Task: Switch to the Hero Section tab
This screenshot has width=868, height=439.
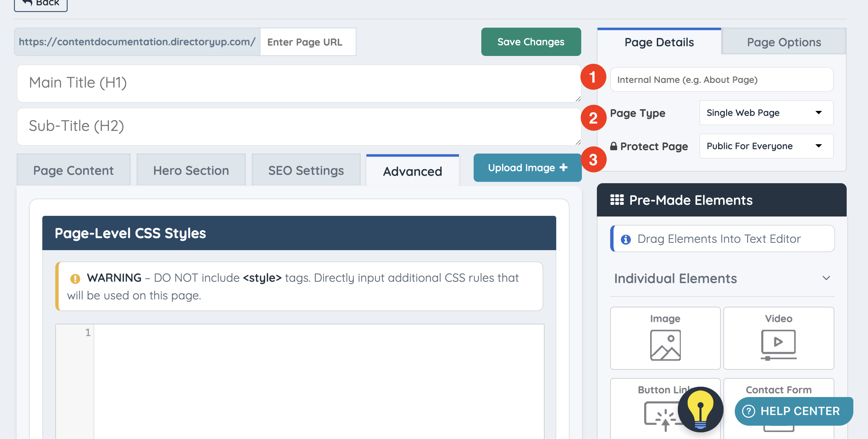Action: pos(191,171)
